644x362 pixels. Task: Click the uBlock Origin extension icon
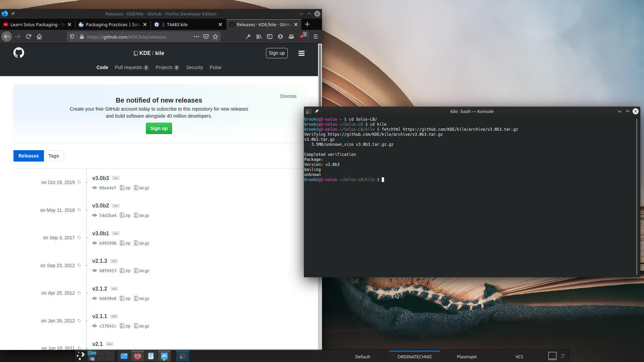(303, 36)
